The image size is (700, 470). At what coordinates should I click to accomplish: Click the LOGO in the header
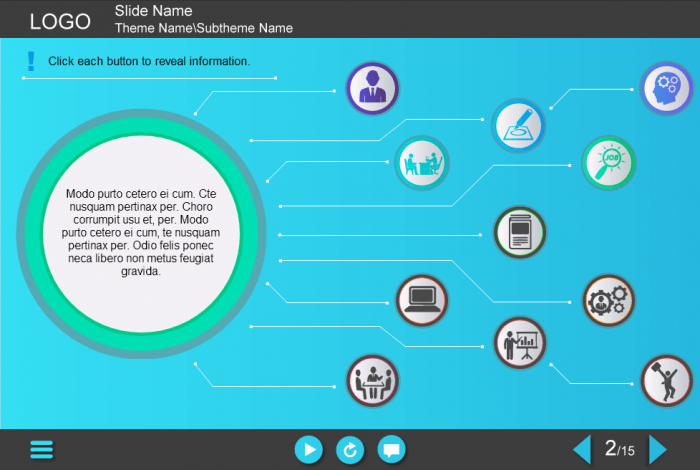[x=60, y=22]
